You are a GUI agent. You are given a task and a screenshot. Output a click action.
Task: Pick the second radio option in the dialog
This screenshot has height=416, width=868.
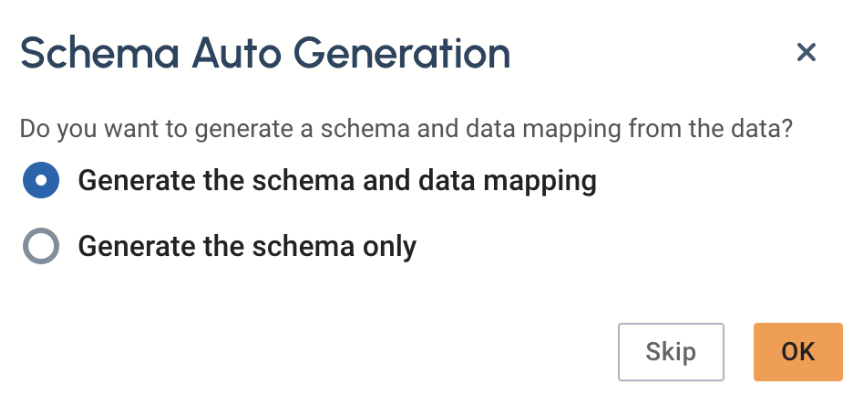[41, 245]
